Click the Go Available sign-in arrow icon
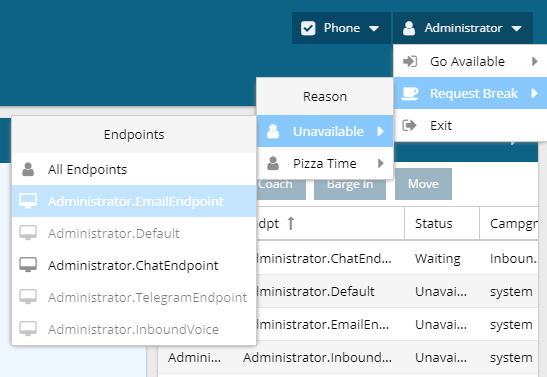 (410, 61)
